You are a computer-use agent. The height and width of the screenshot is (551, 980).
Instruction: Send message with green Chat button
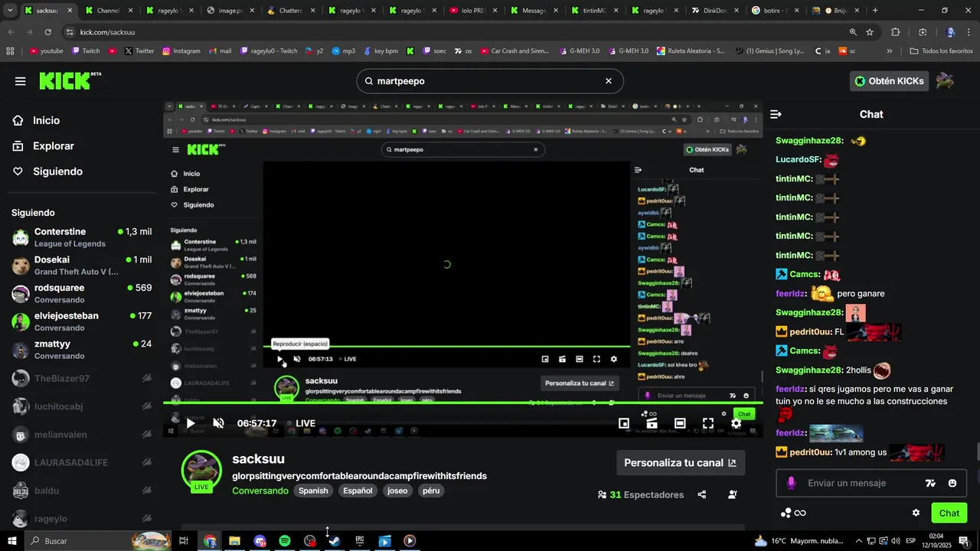click(949, 513)
